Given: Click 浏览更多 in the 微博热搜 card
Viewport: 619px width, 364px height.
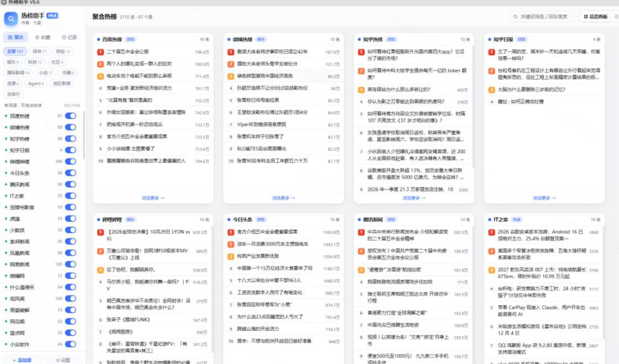Looking at the screenshot, I should (284, 198).
